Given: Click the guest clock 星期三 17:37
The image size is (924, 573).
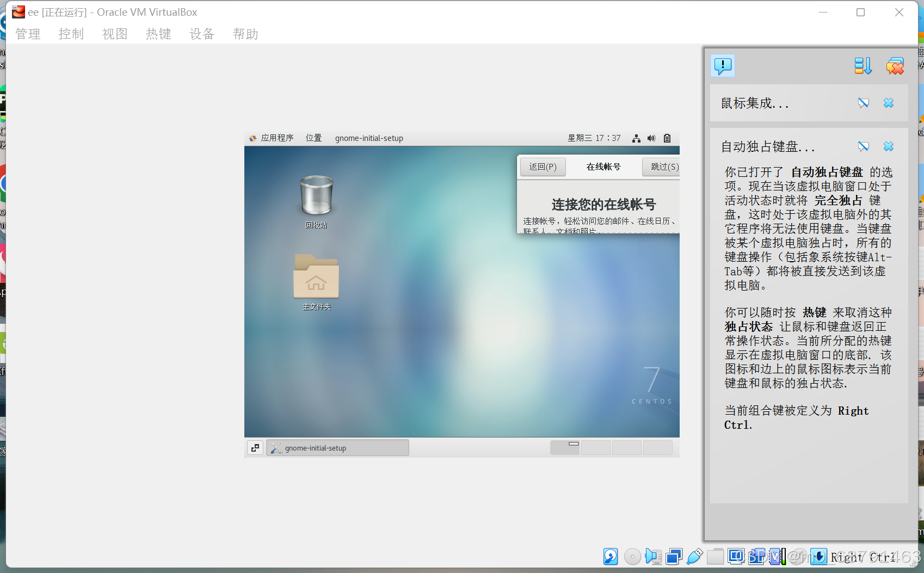Looking at the screenshot, I should [x=594, y=138].
